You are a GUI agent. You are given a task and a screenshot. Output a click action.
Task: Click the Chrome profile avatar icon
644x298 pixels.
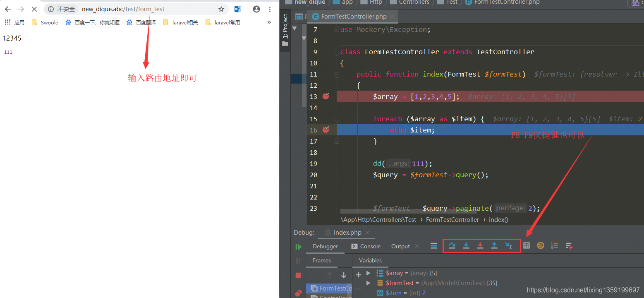256,9
